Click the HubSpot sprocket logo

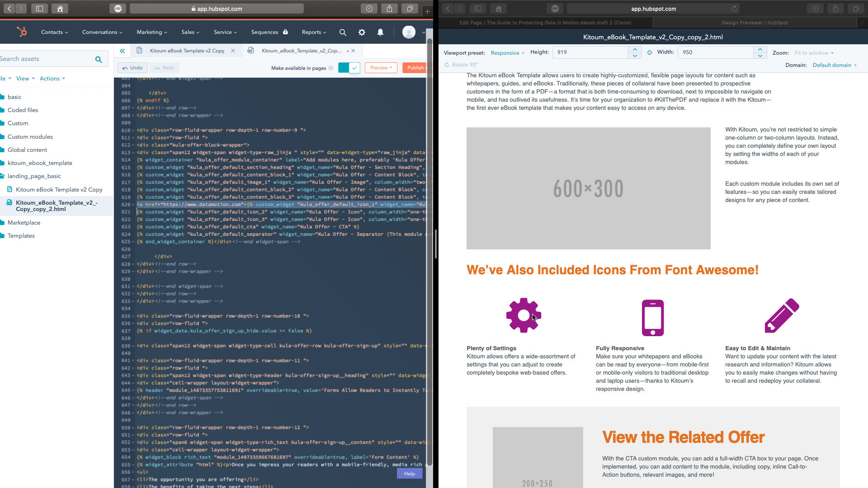22,32
